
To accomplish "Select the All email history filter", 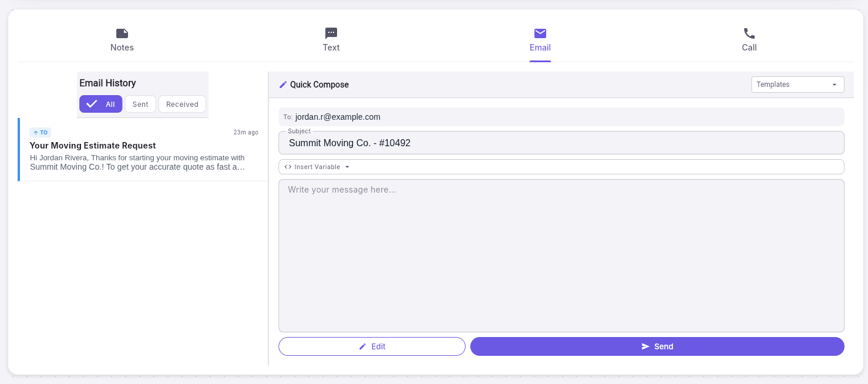I will tap(101, 104).
